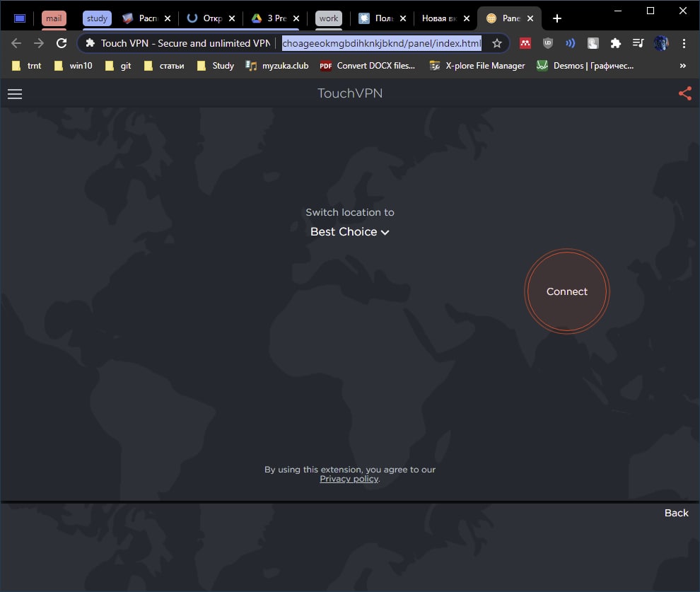Close the Новая вкладка tab
This screenshot has height=592, width=700.
tap(467, 18)
